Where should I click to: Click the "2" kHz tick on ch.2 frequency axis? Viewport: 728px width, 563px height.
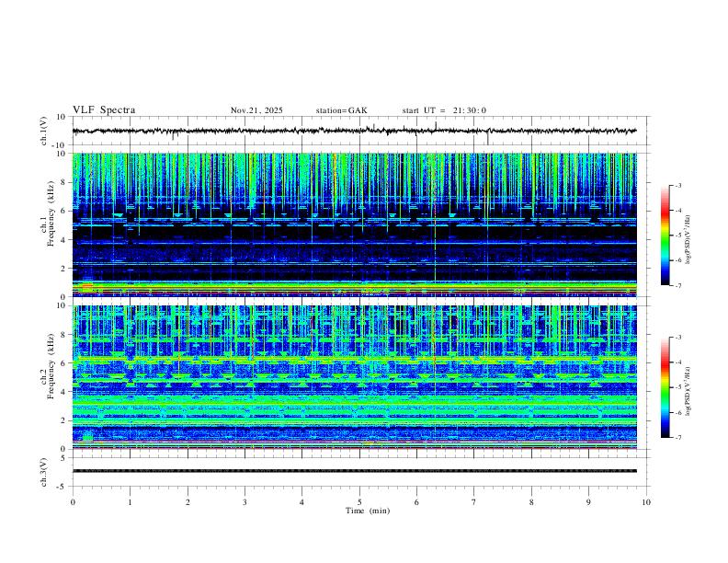pyautogui.click(x=64, y=420)
